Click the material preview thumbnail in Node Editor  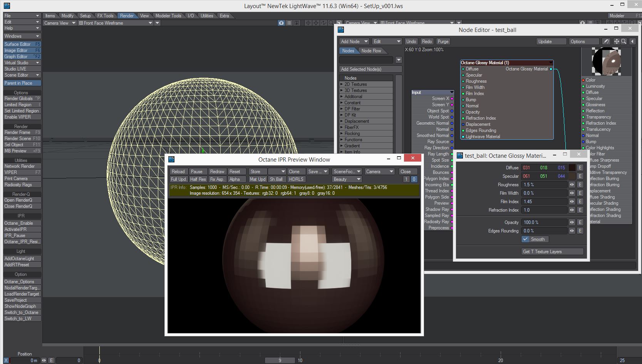(x=607, y=62)
